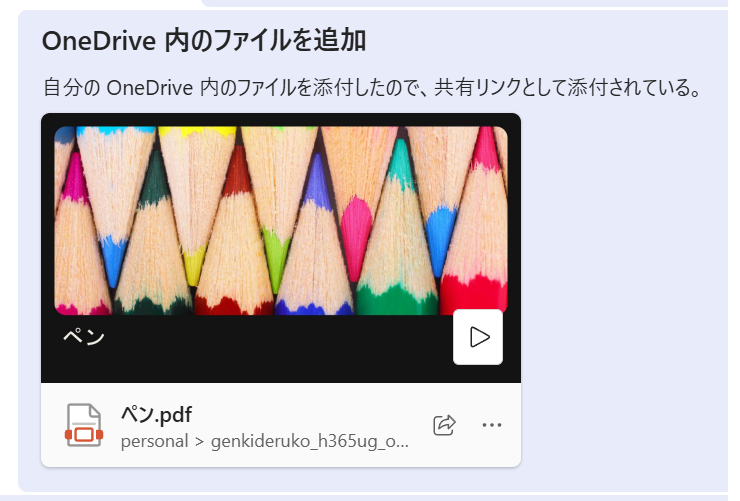Click the teal pencil tip in the thumbnail
The image size is (740, 501).
point(401,163)
